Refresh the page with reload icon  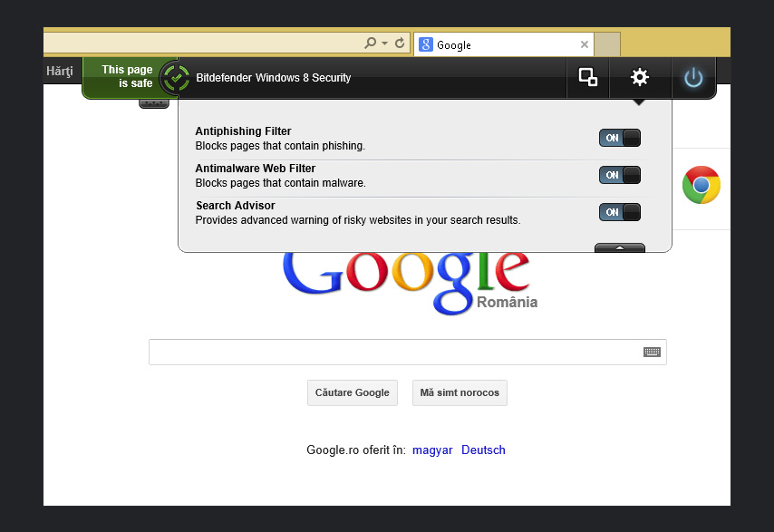point(400,44)
